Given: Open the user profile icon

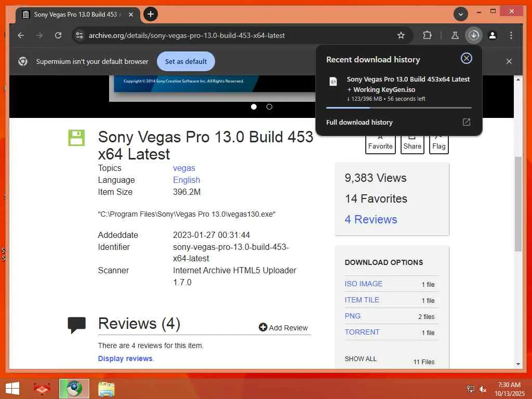Looking at the screenshot, I should tap(493, 35).
